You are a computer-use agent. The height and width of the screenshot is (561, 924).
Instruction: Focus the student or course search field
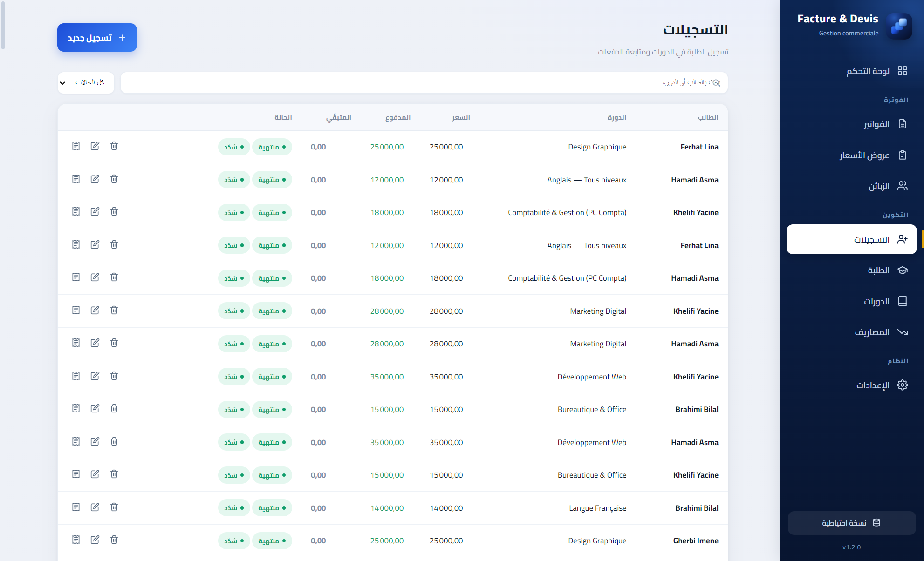[424, 83]
